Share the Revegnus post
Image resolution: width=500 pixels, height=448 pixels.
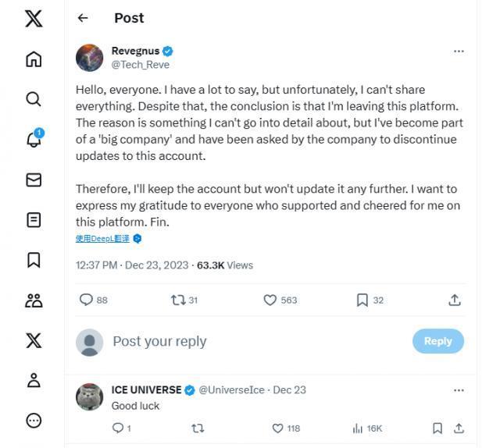pos(455,300)
